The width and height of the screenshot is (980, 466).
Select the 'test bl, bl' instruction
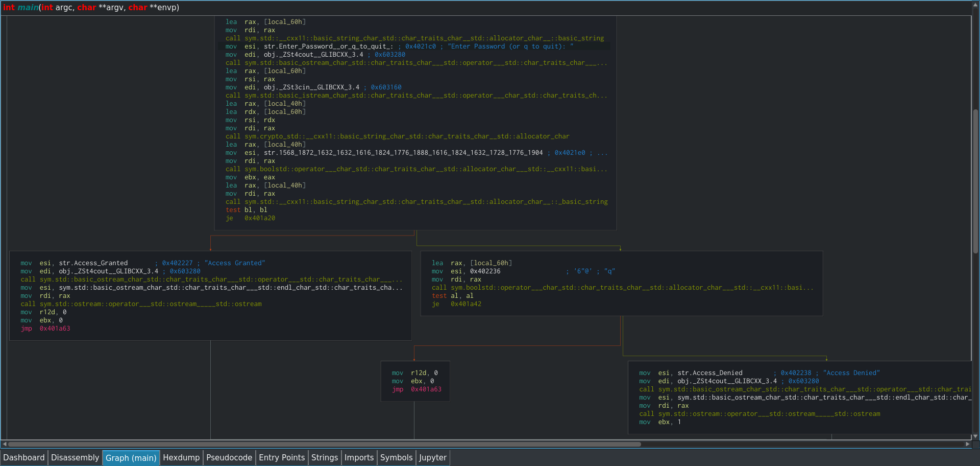point(247,210)
